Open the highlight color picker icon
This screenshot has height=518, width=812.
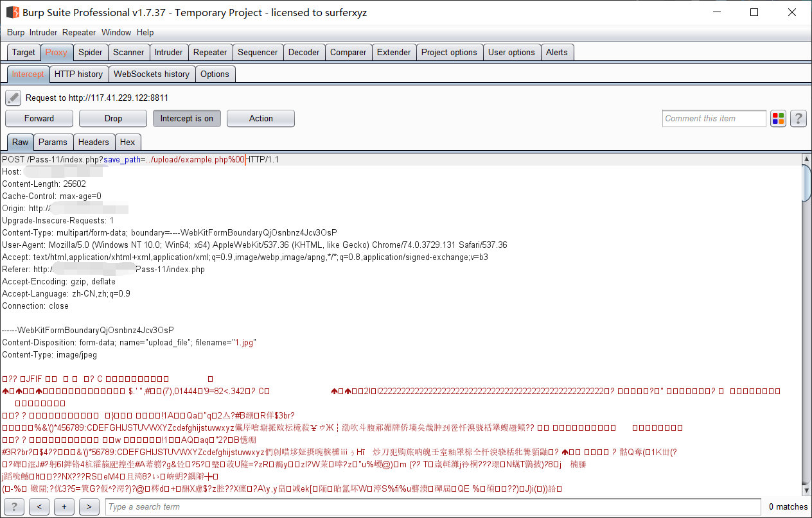point(778,118)
